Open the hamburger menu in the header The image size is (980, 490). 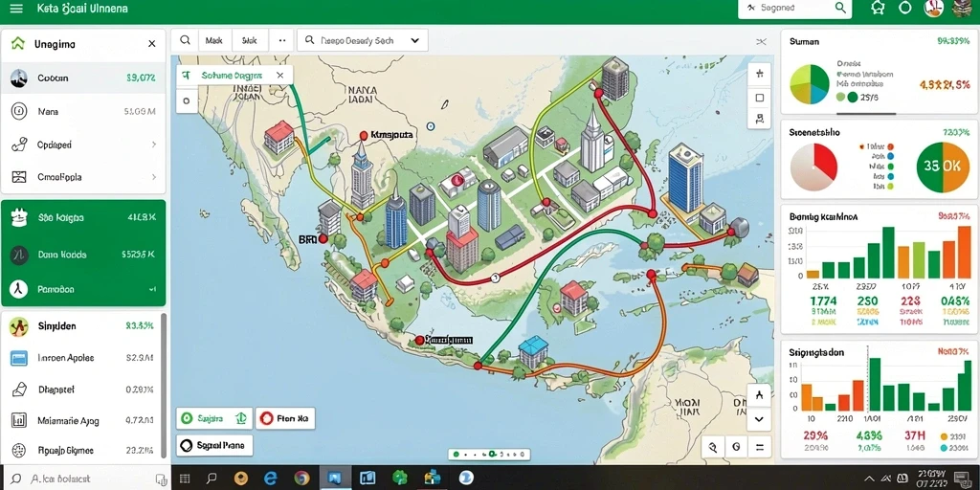pyautogui.click(x=17, y=9)
